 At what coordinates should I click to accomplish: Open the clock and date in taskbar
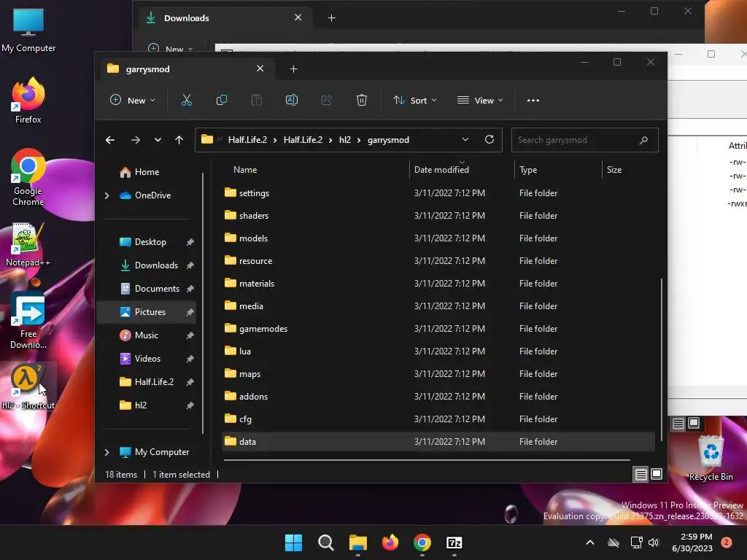click(x=692, y=542)
